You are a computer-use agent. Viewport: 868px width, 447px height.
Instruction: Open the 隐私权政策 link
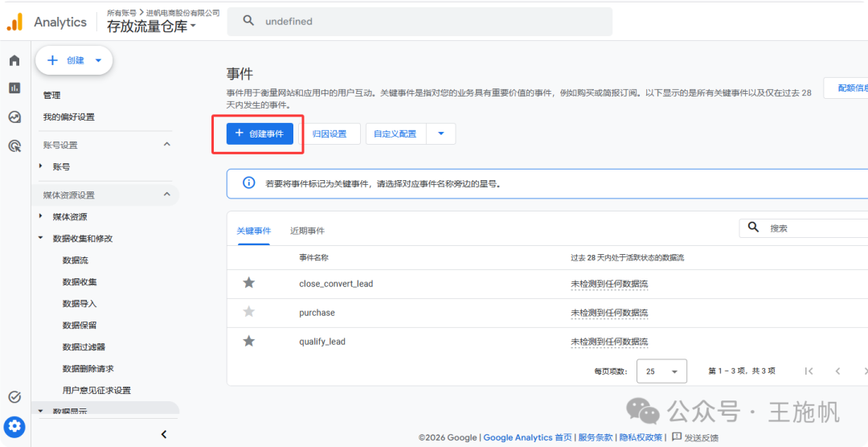coord(641,437)
